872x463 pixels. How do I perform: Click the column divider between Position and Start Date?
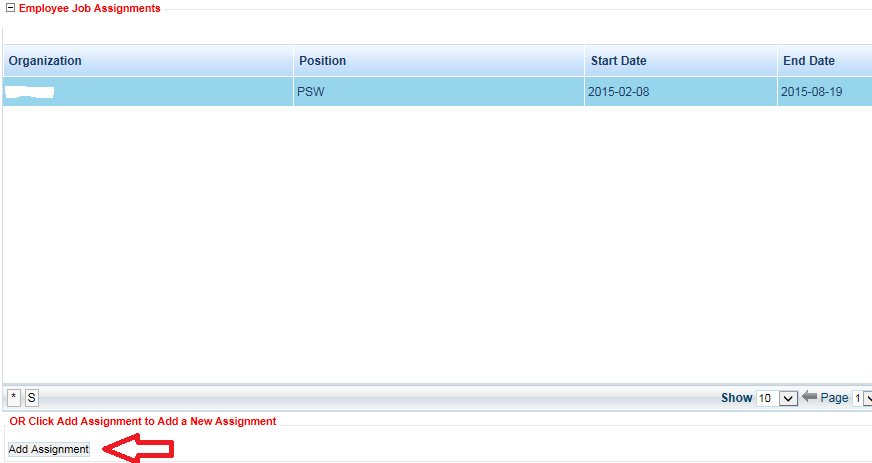(585, 61)
